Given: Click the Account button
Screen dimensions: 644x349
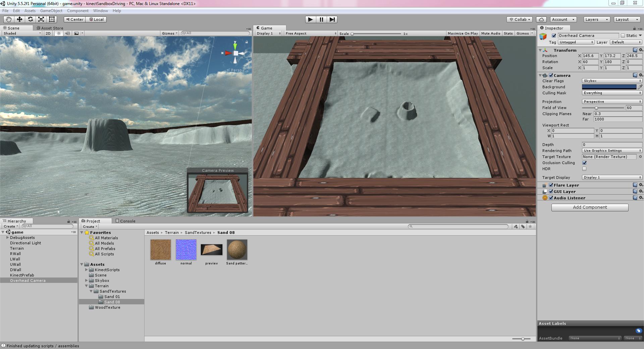Looking at the screenshot, I should (563, 19).
